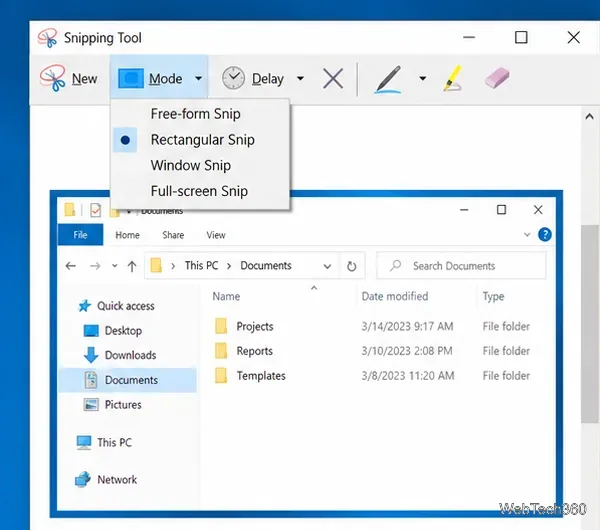Open the View tab in Explorer
The width and height of the screenshot is (600, 530).
(x=216, y=235)
